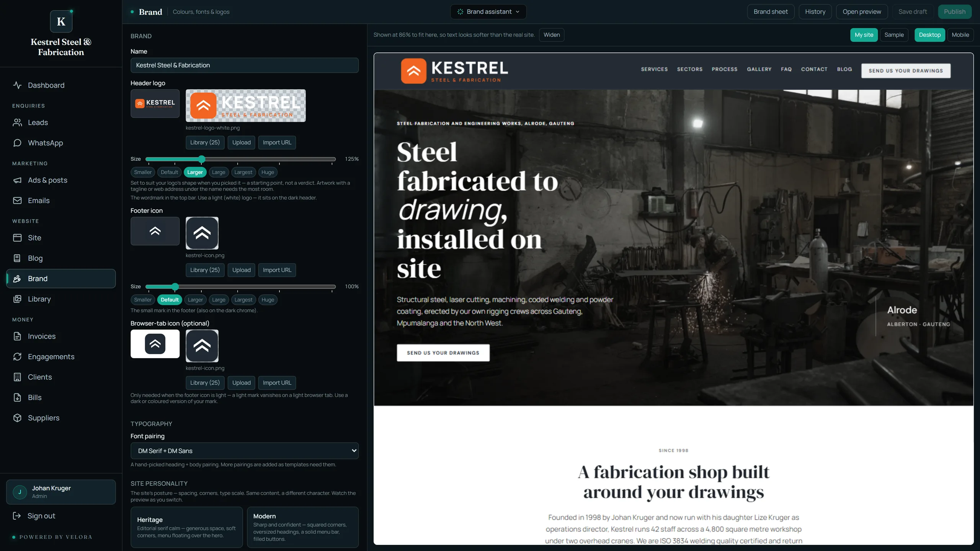Click the footer icon Size slider handle
This screenshot has height=551, width=980.
click(175, 287)
